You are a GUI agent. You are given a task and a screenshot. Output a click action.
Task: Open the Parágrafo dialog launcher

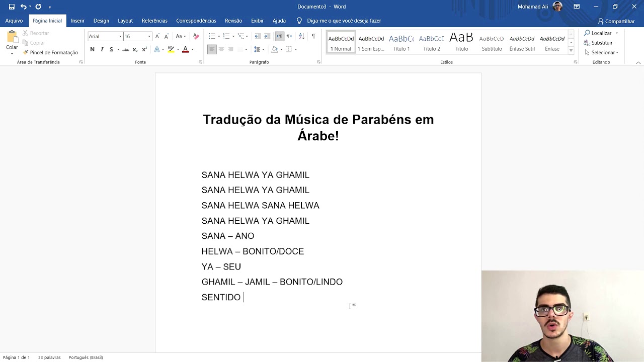(x=318, y=62)
